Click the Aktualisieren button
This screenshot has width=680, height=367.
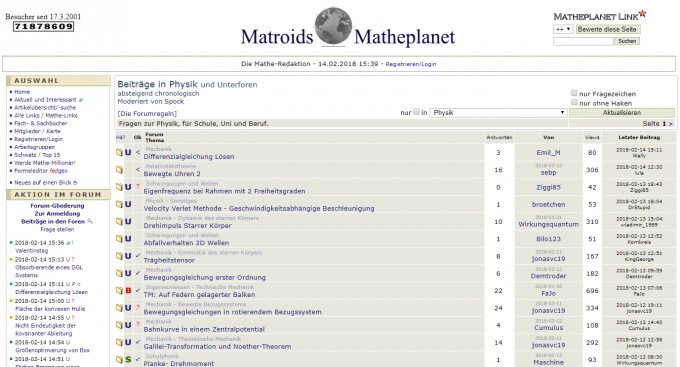(621, 112)
